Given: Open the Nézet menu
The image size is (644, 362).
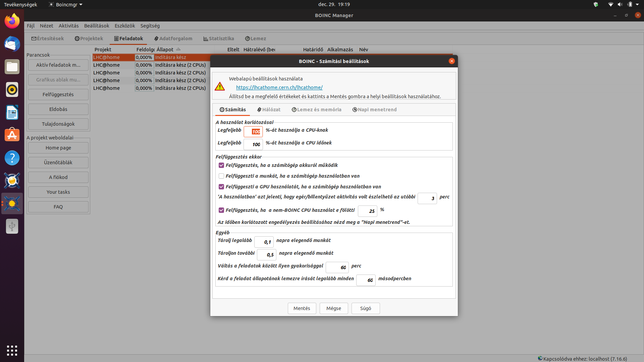Looking at the screenshot, I should pyautogui.click(x=47, y=26).
